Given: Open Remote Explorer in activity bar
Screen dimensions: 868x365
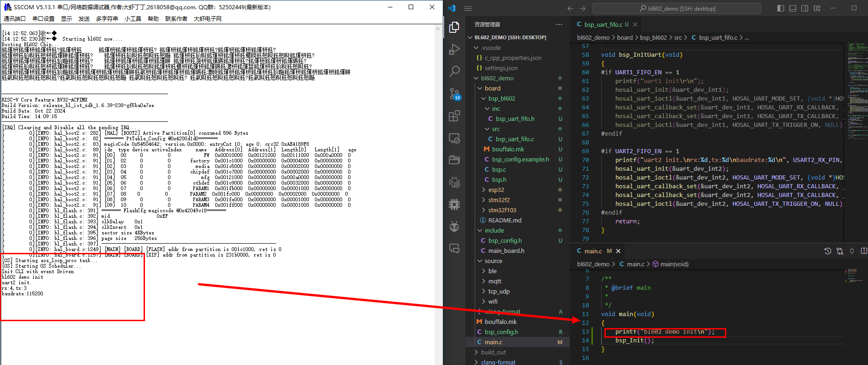Looking at the screenshot, I should pyautogui.click(x=454, y=138).
